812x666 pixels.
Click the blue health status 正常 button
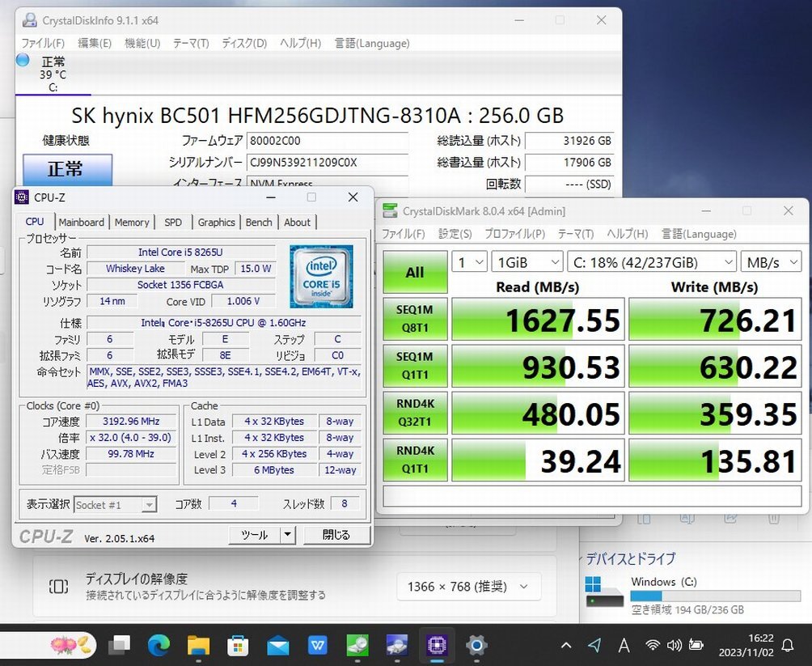point(67,169)
